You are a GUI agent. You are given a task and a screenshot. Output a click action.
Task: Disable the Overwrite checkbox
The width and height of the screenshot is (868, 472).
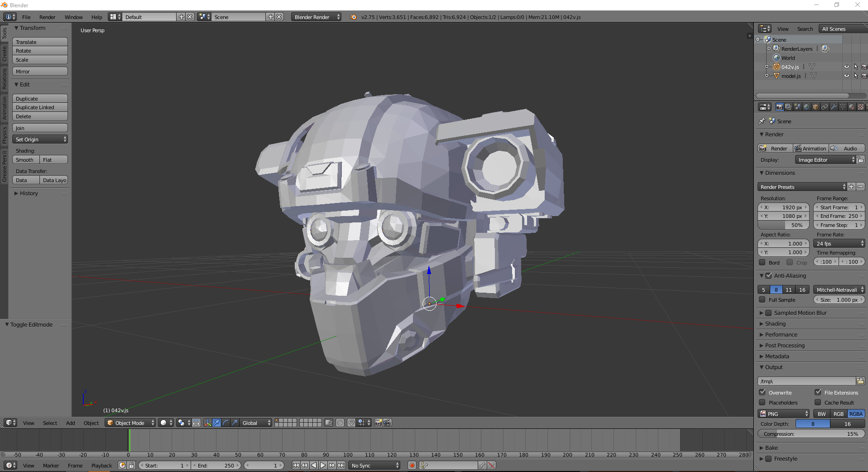762,392
